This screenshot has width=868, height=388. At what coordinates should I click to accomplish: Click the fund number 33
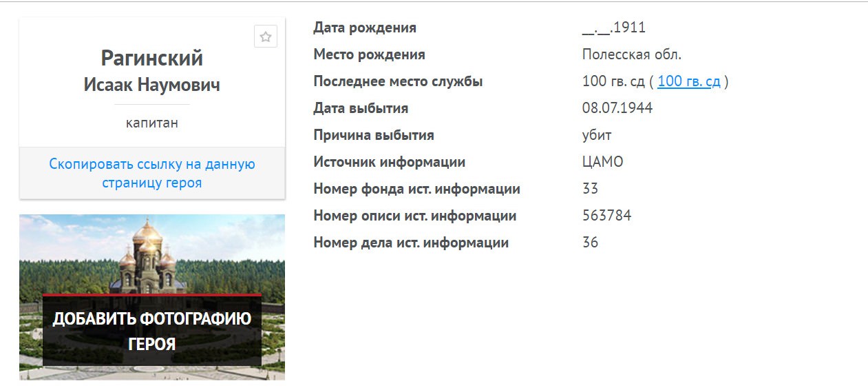[x=590, y=189]
